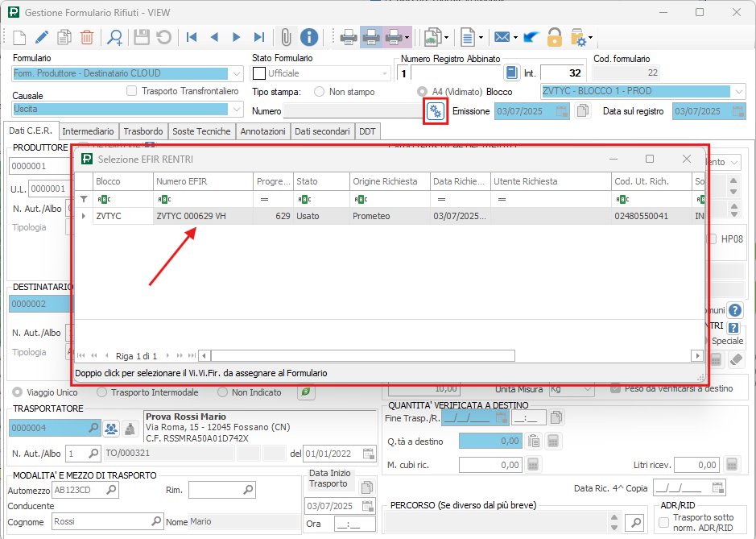The image size is (756, 539).
Task: Click the paperclip attachments icon
Action: [x=286, y=37]
